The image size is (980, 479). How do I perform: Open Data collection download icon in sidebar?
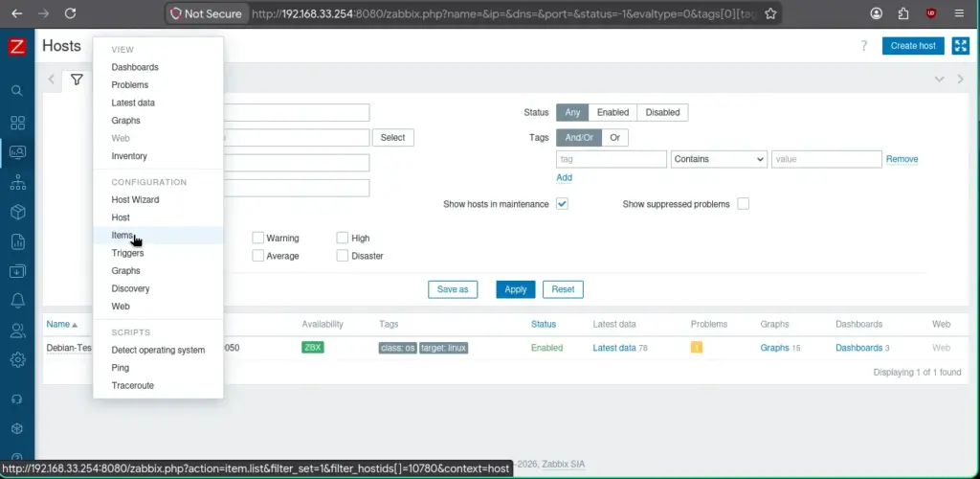(17, 271)
